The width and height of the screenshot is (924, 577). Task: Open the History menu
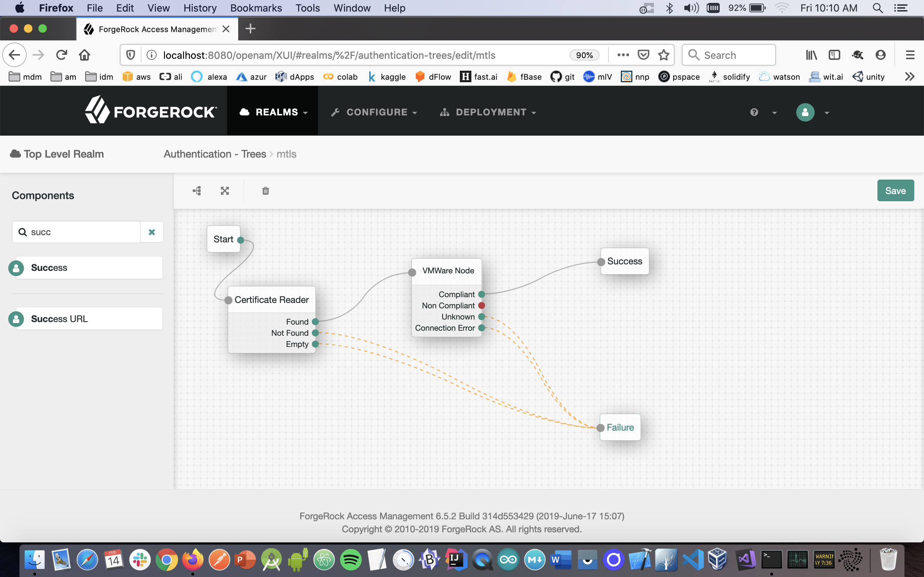click(x=200, y=8)
